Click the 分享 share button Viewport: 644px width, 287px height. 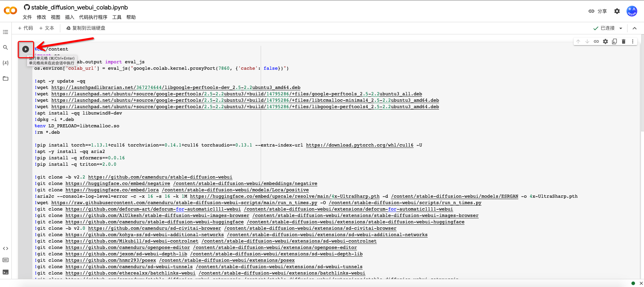coord(598,11)
